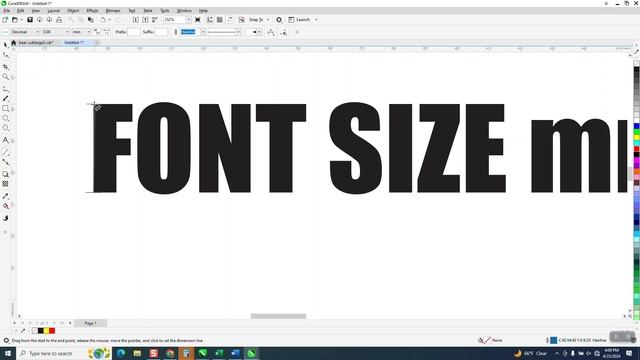Click the New document icon

pyautogui.click(x=5, y=20)
